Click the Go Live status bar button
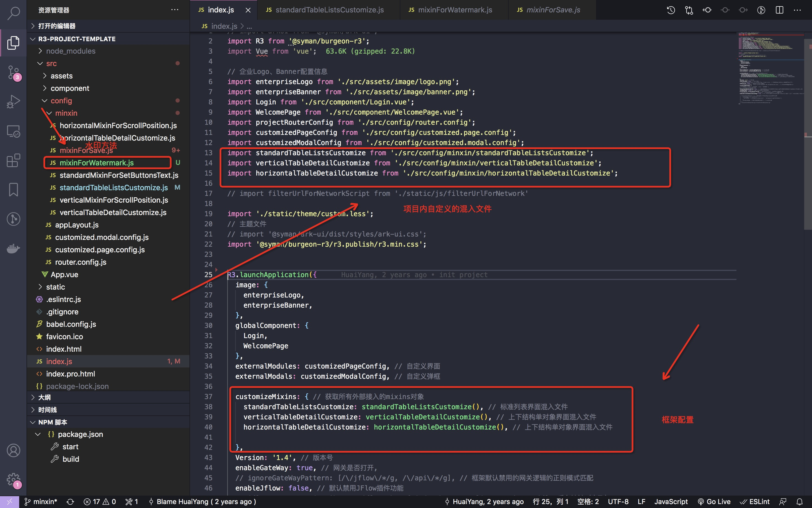The image size is (812, 508). [x=714, y=502]
